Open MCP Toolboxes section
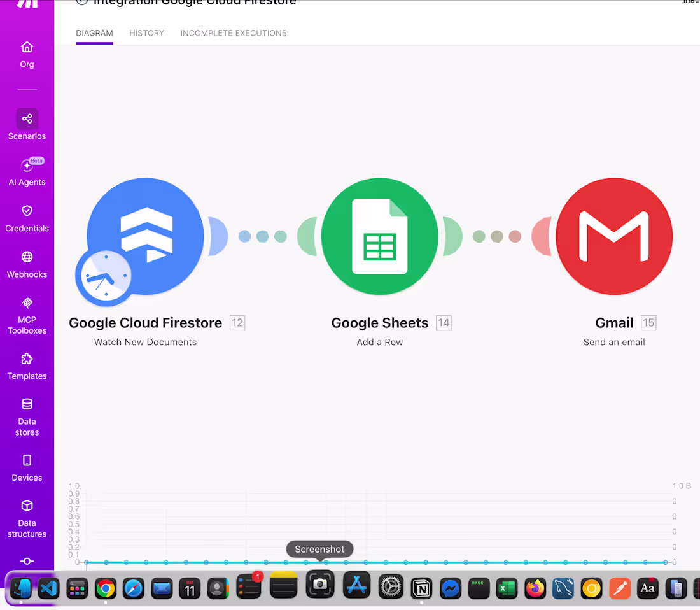Viewport: 700px width, 610px height. coord(27,316)
